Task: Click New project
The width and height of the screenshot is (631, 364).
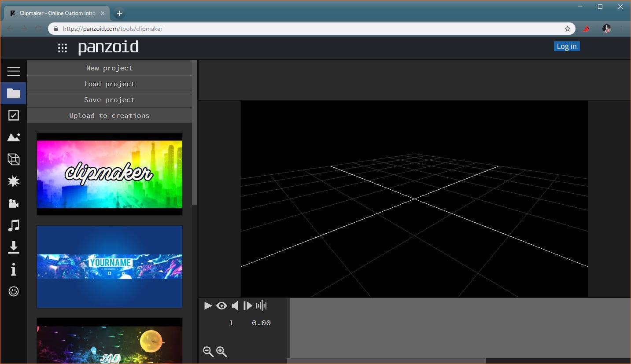Action: click(109, 68)
